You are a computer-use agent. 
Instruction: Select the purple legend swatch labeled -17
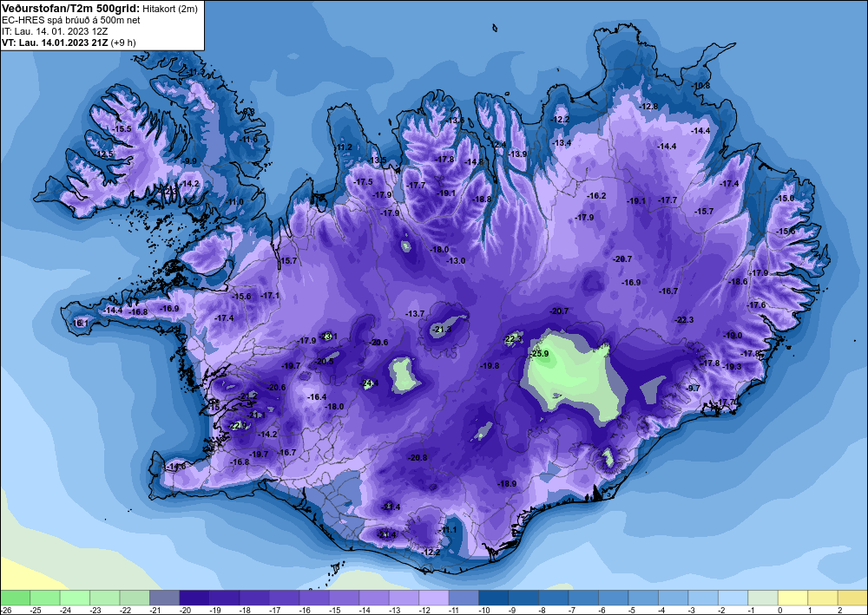tap(284, 598)
